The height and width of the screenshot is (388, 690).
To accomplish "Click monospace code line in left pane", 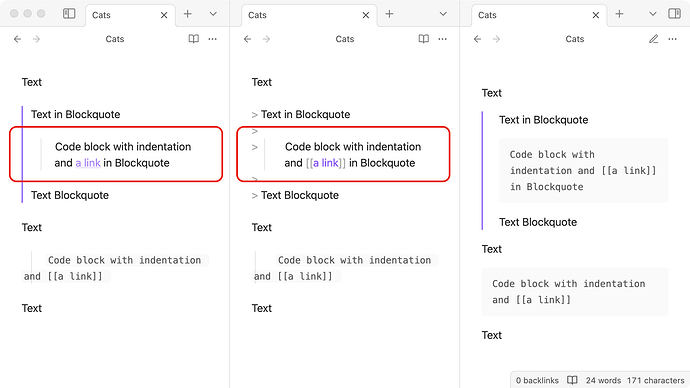I will [124, 260].
